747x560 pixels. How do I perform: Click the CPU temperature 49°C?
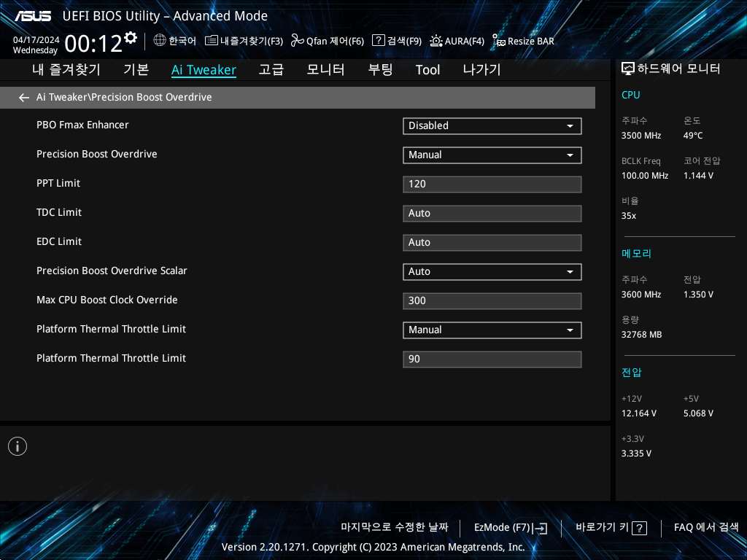(x=693, y=136)
